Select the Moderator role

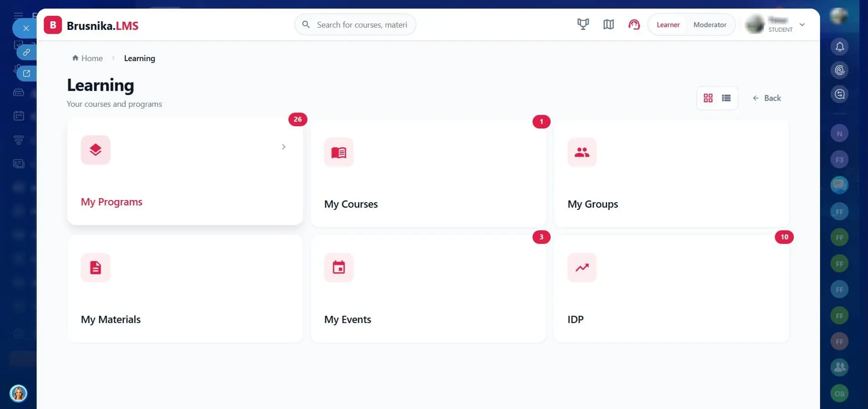click(710, 25)
